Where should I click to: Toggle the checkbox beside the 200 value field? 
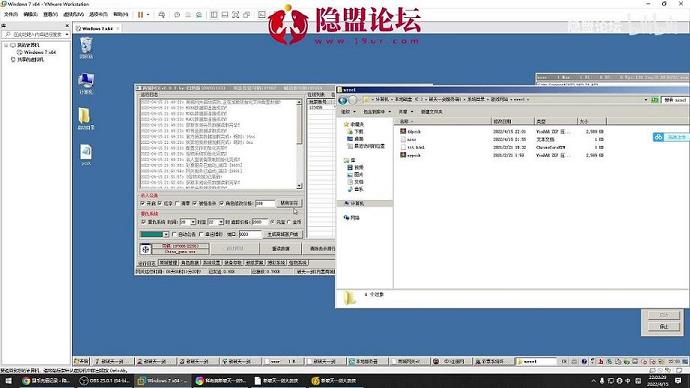[222, 203]
